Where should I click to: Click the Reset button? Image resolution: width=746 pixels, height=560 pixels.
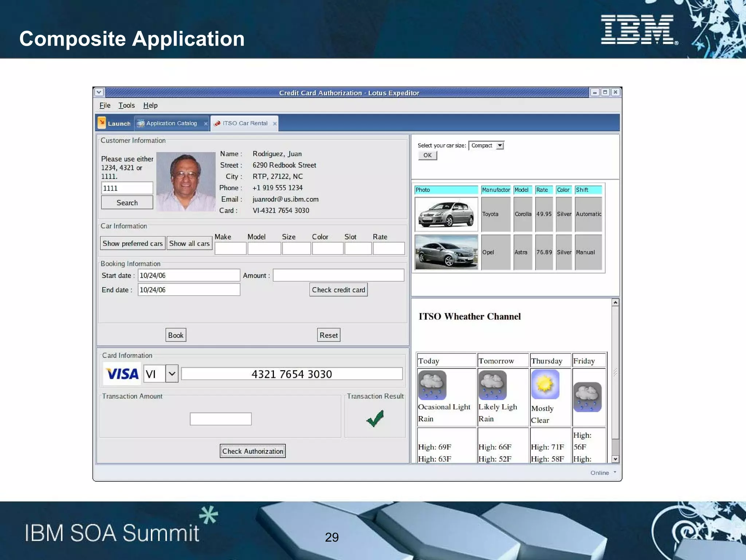tap(329, 335)
